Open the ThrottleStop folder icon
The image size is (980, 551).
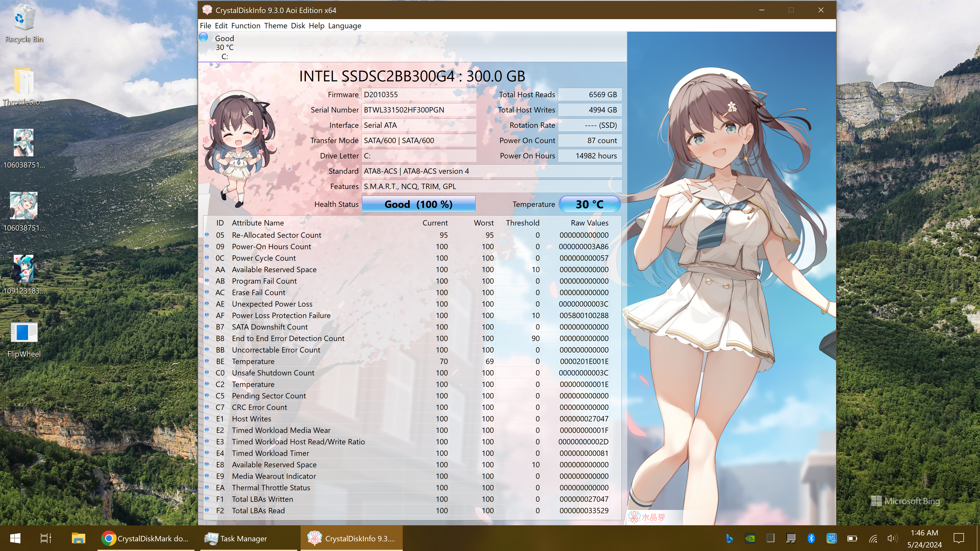[x=24, y=82]
